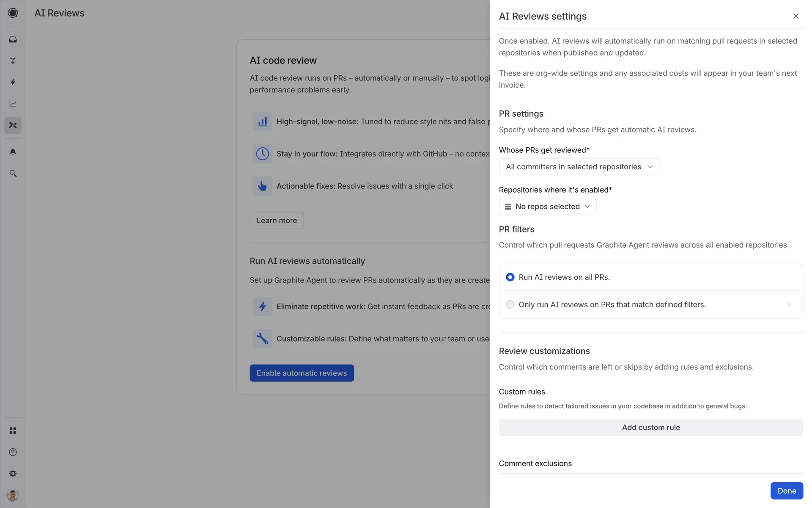The width and height of the screenshot is (812, 508).
Task: Open the inbox icon in sidebar
Action: 13,39
